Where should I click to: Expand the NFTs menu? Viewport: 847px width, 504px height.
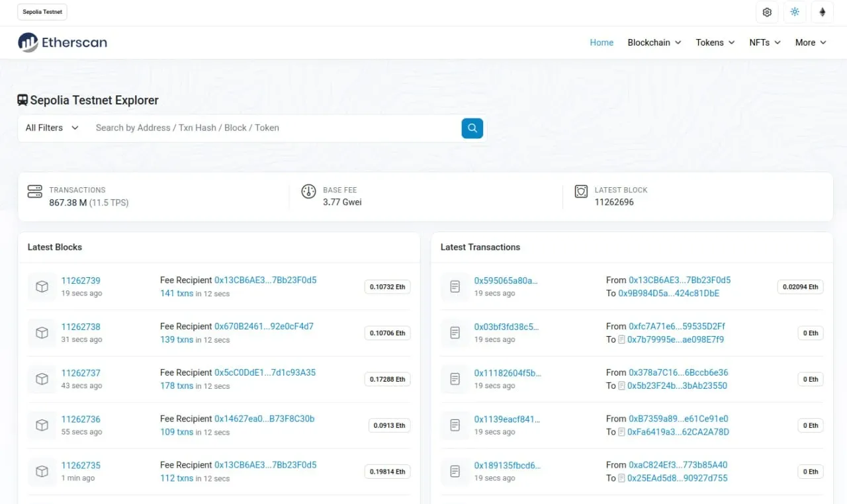(x=765, y=42)
